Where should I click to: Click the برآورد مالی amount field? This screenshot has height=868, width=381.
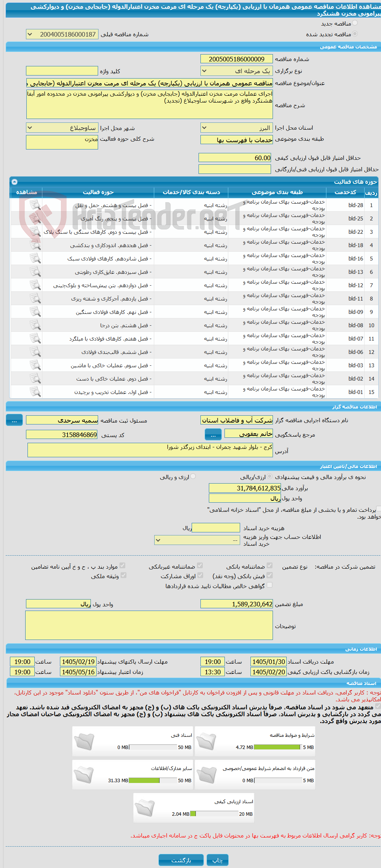tap(245, 488)
